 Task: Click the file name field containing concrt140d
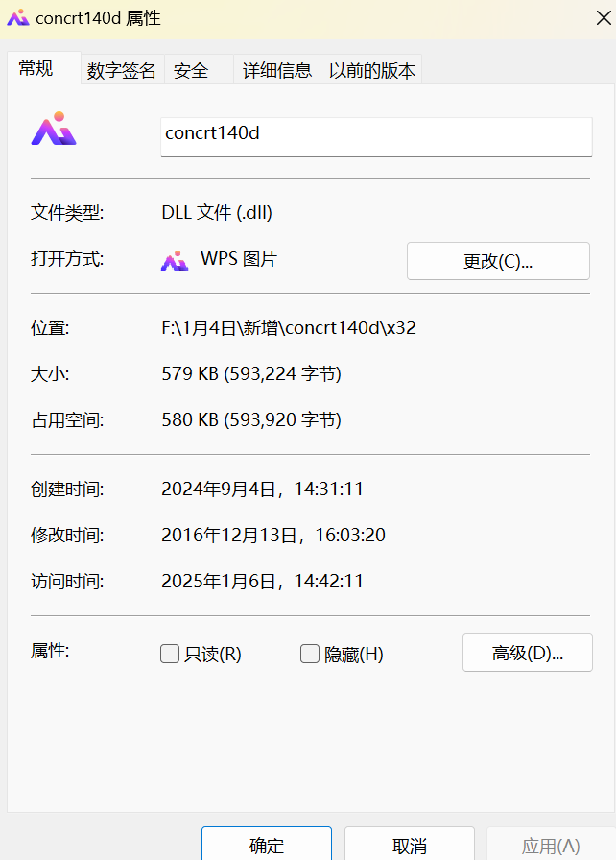[376, 137]
